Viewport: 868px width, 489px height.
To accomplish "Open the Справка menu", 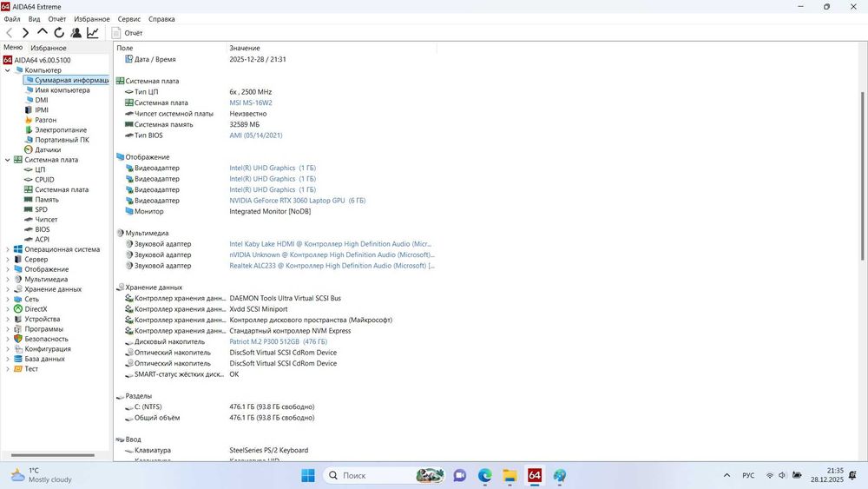I will [161, 19].
